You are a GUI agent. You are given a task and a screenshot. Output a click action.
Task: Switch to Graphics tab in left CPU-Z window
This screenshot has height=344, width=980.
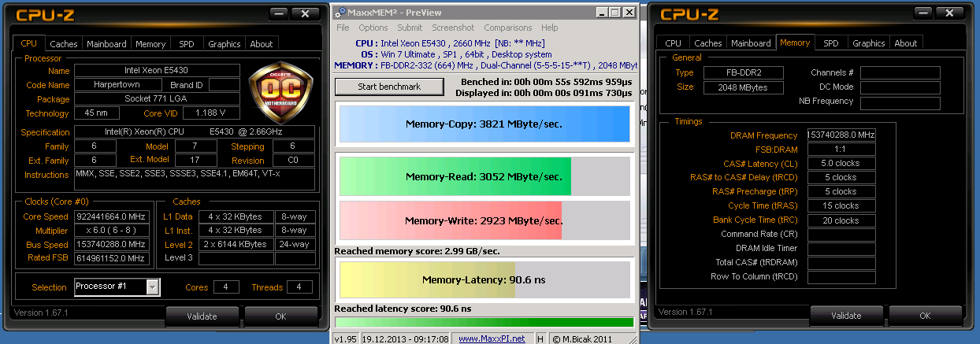point(225,44)
